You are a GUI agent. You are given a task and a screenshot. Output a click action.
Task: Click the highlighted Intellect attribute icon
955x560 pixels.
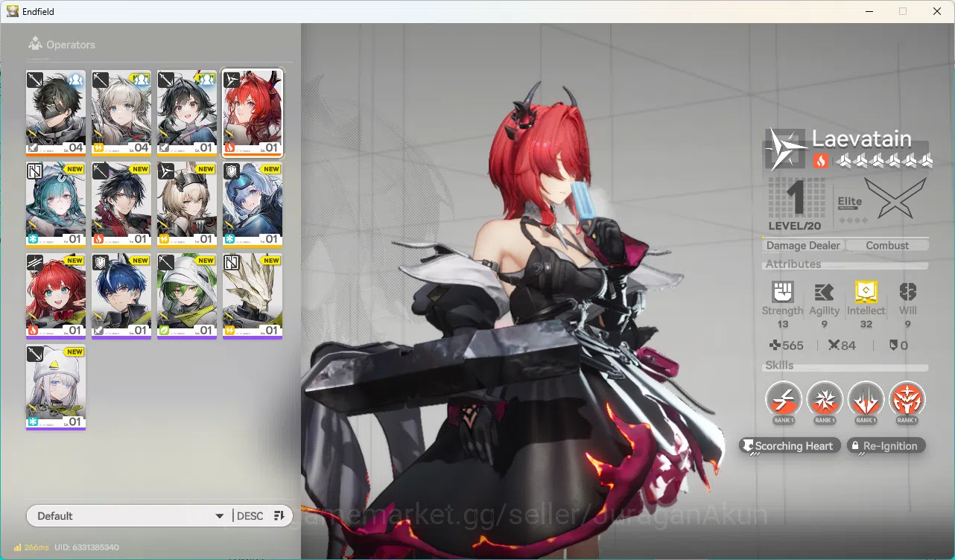tap(866, 292)
